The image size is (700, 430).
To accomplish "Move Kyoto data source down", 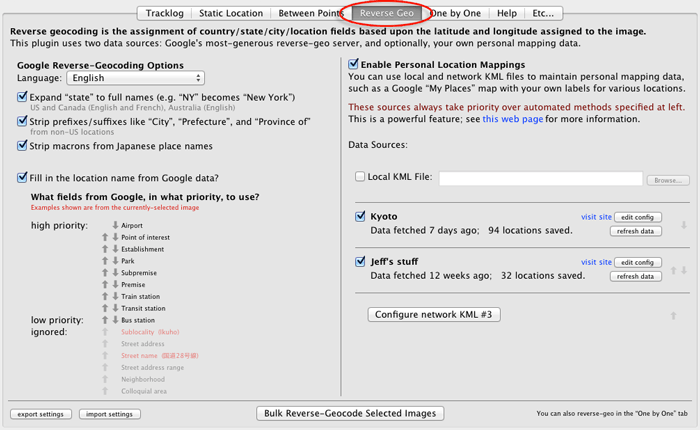I will (683, 225).
